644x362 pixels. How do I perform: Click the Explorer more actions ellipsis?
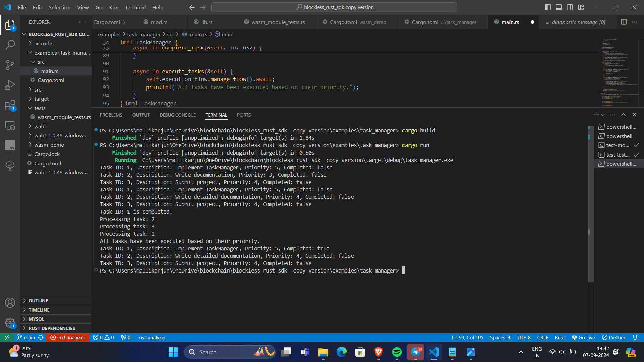click(82, 22)
